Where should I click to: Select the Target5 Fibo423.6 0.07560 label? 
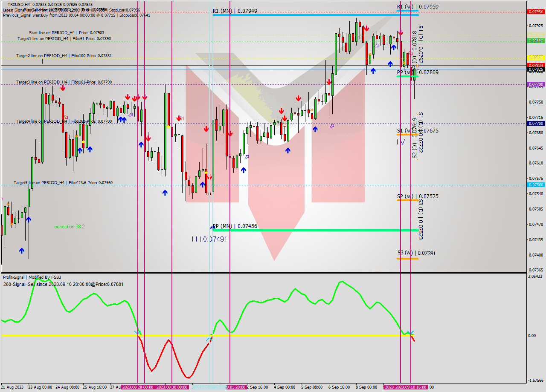[x=63, y=182]
